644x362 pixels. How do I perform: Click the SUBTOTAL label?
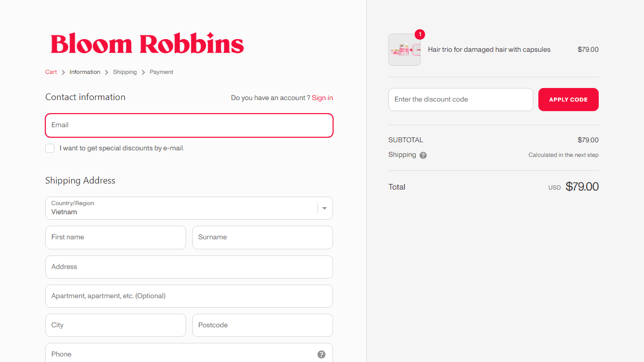[x=406, y=140]
